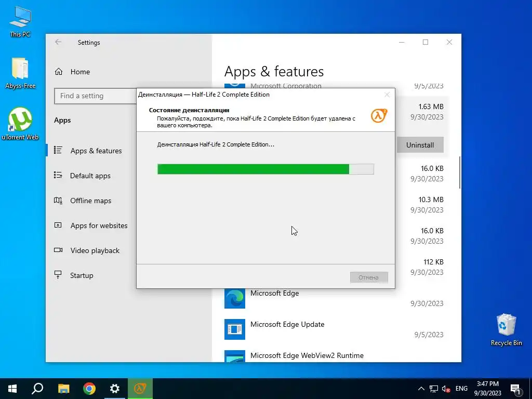532x399 pixels.
Task: Click the Home house icon
Action: click(x=59, y=72)
